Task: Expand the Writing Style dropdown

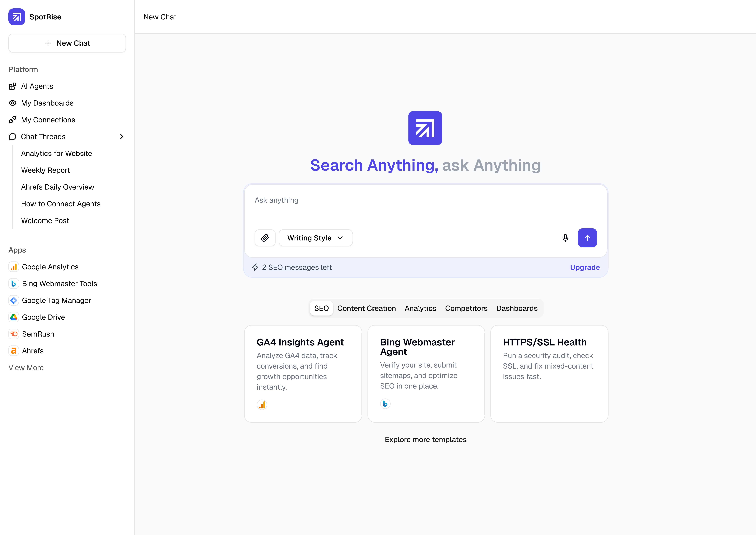Action: click(315, 238)
